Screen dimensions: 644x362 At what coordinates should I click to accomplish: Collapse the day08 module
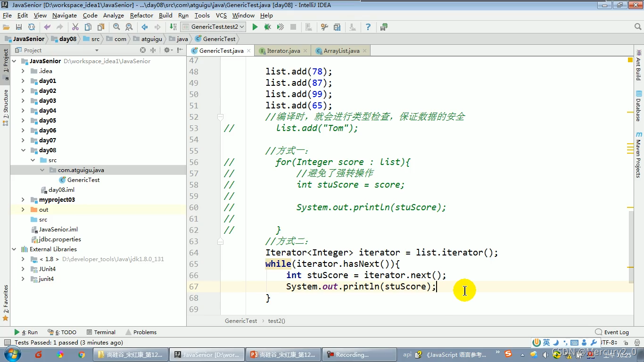coord(23,150)
